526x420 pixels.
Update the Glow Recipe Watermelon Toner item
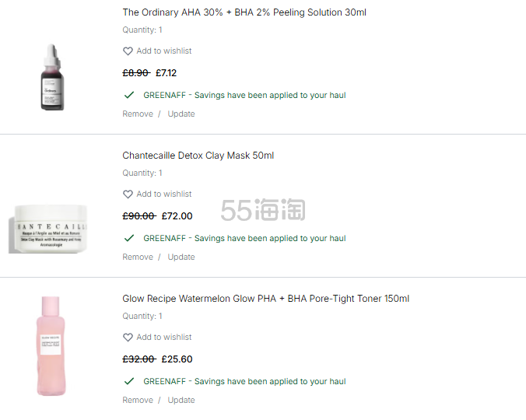[x=181, y=400]
